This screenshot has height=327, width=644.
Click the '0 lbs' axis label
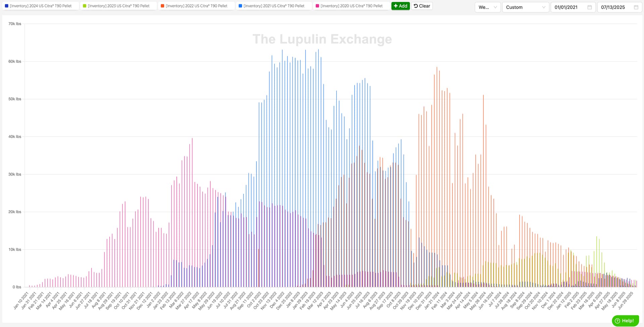(x=17, y=287)
